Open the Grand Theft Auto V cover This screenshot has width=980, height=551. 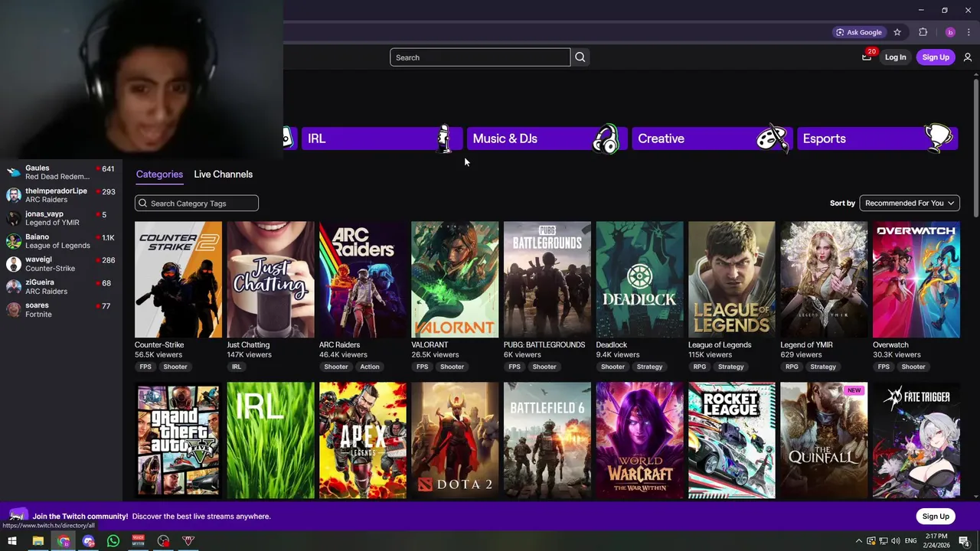click(x=178, y=441)
